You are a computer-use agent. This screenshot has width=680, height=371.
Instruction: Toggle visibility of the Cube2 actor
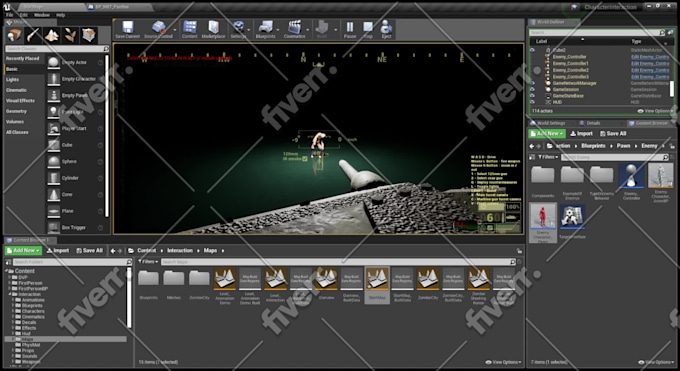(x=533, y=50)
